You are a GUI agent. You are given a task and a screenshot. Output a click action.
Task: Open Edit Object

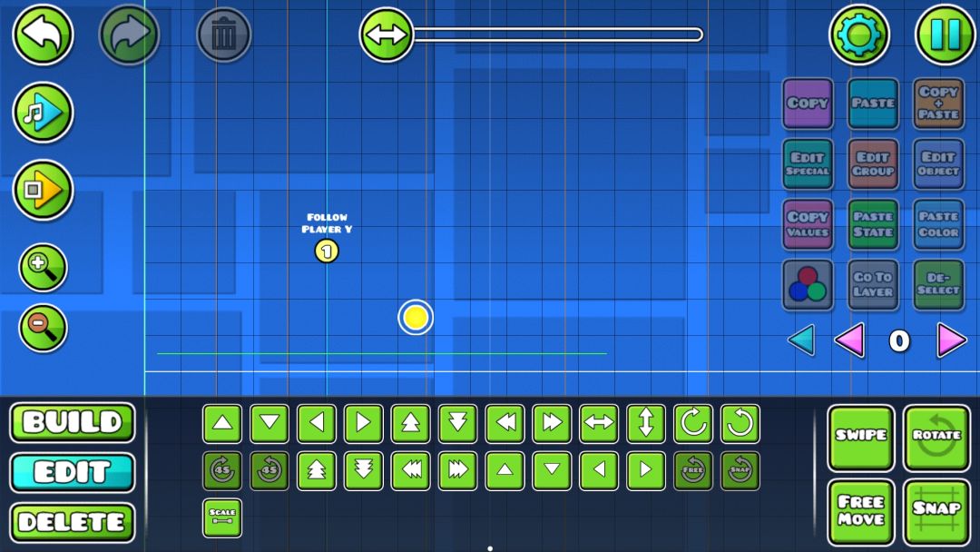tap(938, 163)
